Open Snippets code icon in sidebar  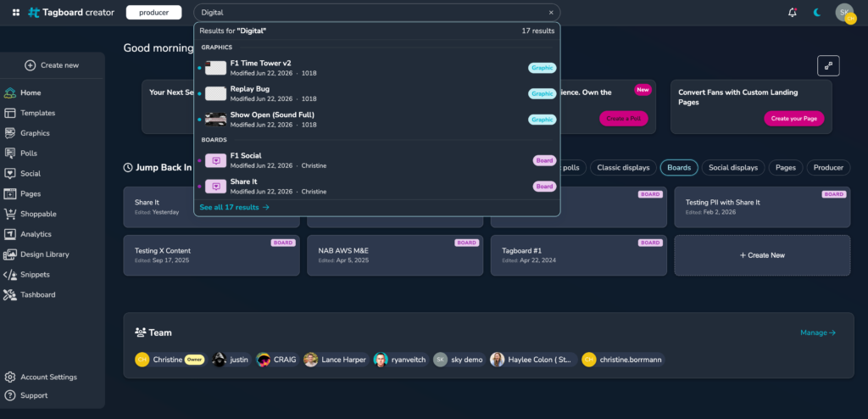(x=10, y=275)
